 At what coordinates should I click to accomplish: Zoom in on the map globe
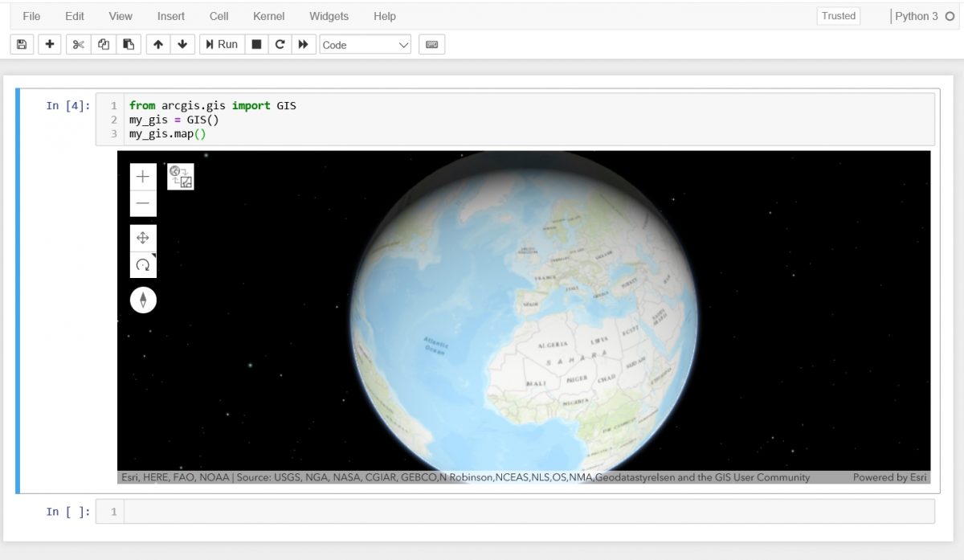click(x=143, y=178)
